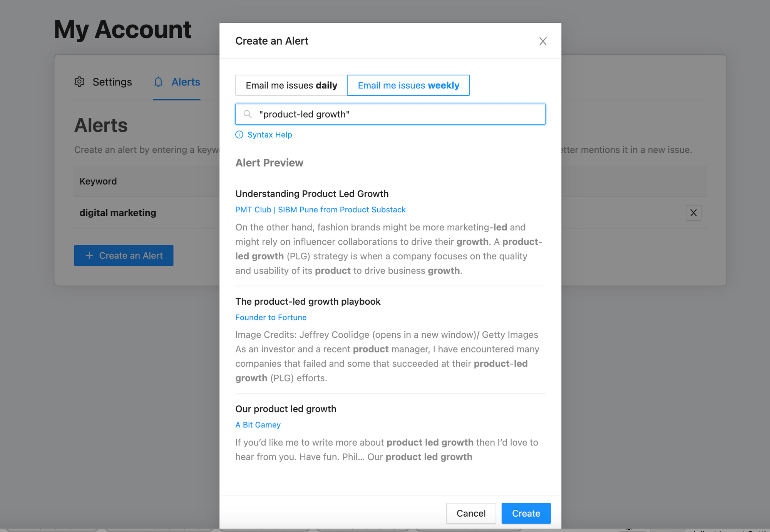Click the magnifier icon in the keyword field
Viewport: 770px width, 532px height.
click(x=248, y=114)
